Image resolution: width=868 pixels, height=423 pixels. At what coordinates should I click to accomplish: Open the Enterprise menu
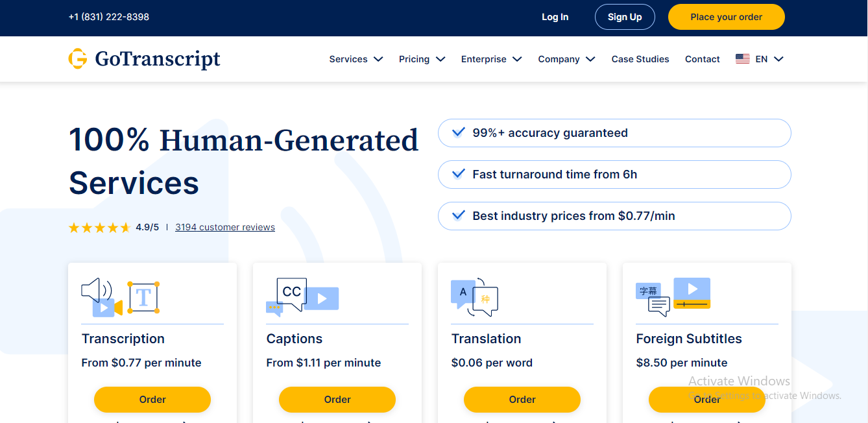492,59
